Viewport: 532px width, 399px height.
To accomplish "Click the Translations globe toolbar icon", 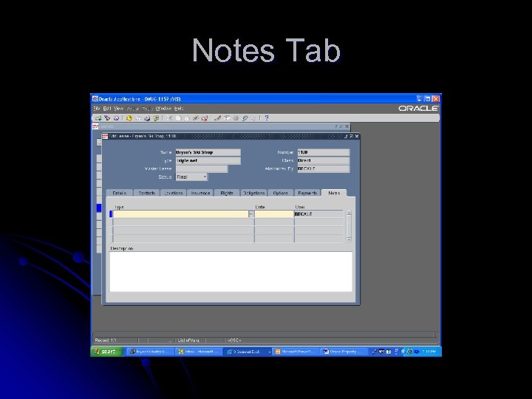I will click(x=236, y=118).
